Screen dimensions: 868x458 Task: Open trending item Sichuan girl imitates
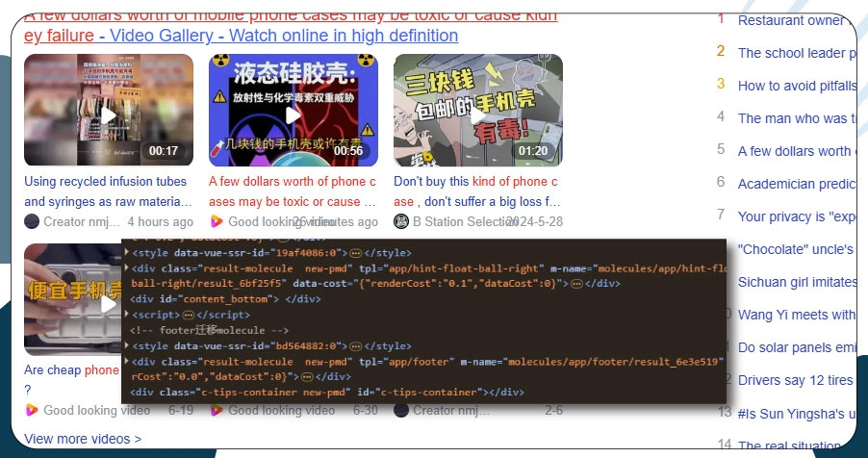click(x=797, y=282)
